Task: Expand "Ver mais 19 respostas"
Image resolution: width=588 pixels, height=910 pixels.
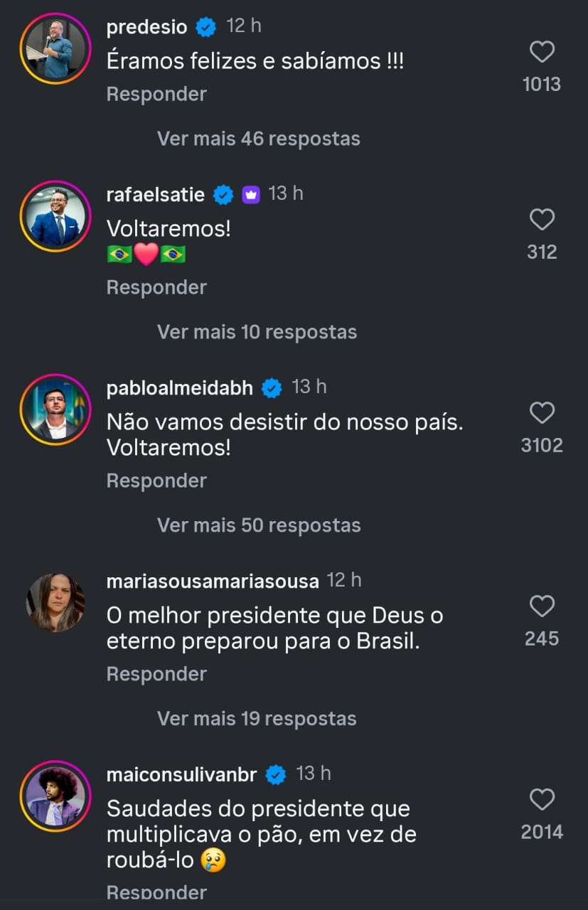Action: pos(257,719)
